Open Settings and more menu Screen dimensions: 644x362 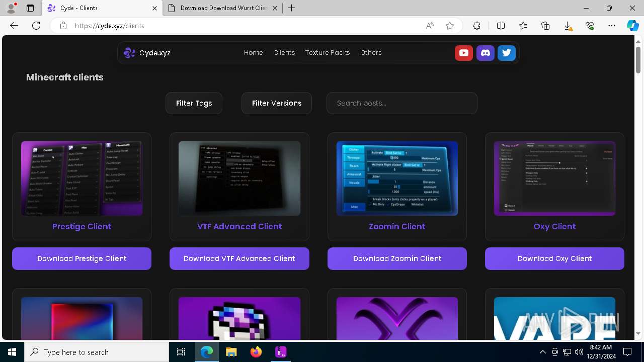coord(612,26)
